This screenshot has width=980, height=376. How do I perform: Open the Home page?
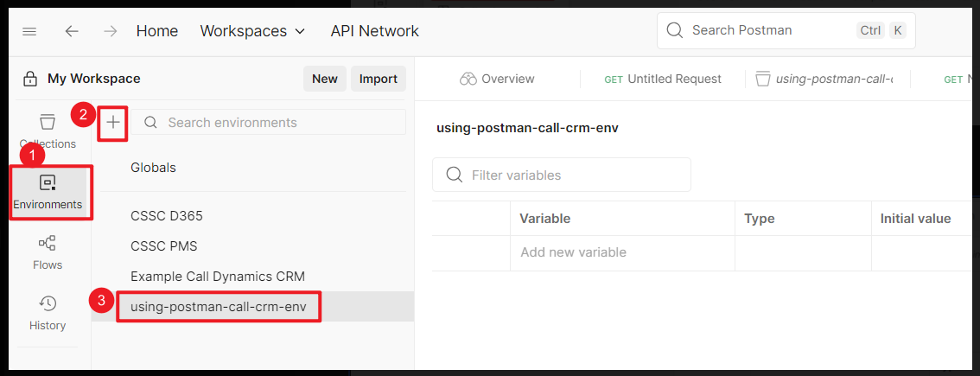tap(157, 31)
